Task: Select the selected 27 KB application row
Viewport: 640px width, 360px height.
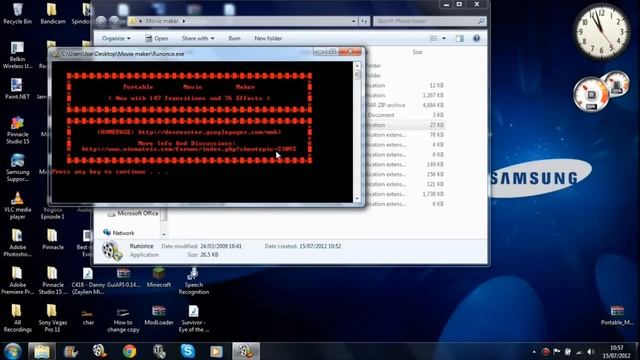Action: tap(405, 125)
